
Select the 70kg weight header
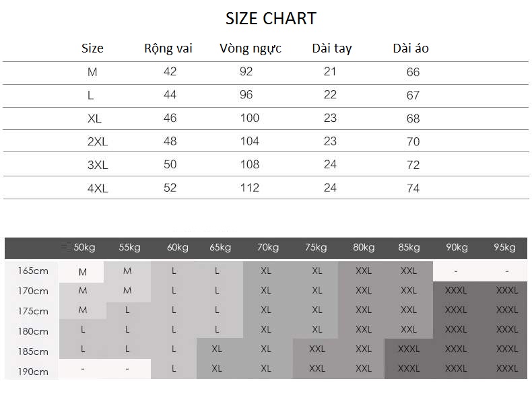(x=267, y=248)
